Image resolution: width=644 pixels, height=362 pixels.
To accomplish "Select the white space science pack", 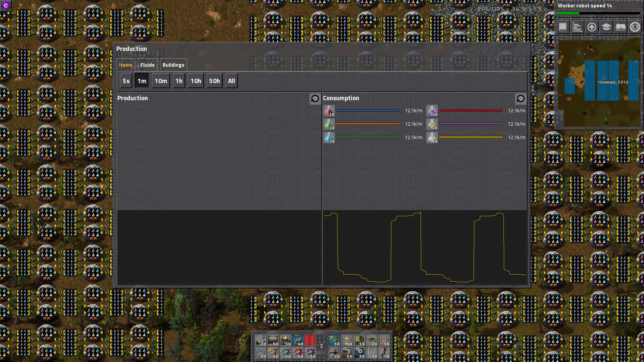I will point(432,137).
